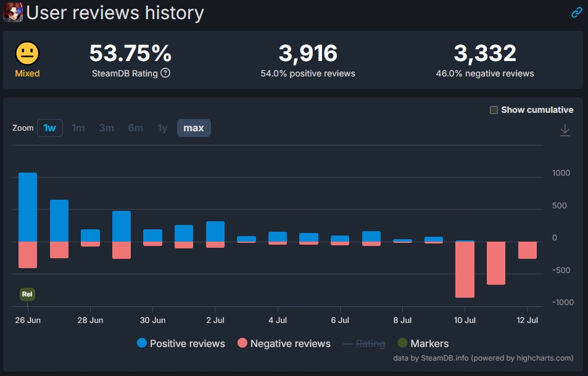The image size is (588, 376).
Task: Click the 53.75% rating value
Action: (131, 53)
